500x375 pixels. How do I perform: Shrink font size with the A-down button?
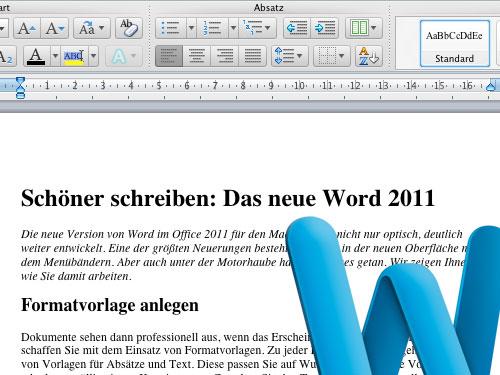point(55,28)
